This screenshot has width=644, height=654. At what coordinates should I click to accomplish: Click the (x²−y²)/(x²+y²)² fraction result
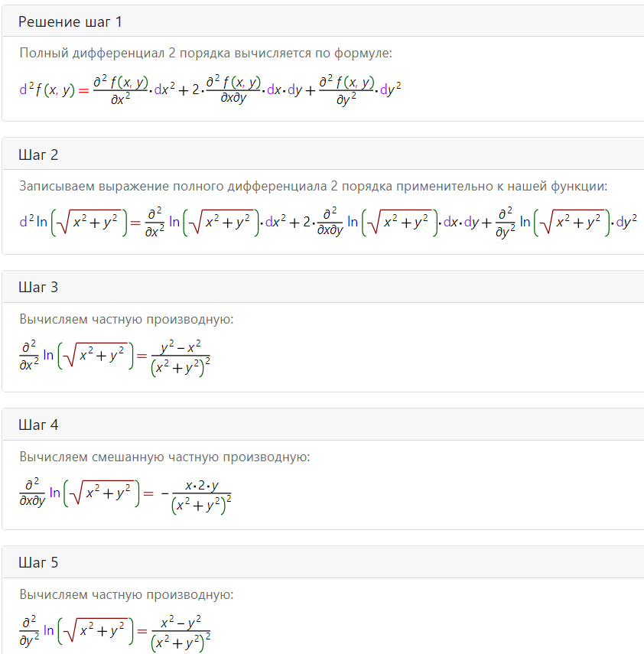pyautogui.click(x=181, y=633)
